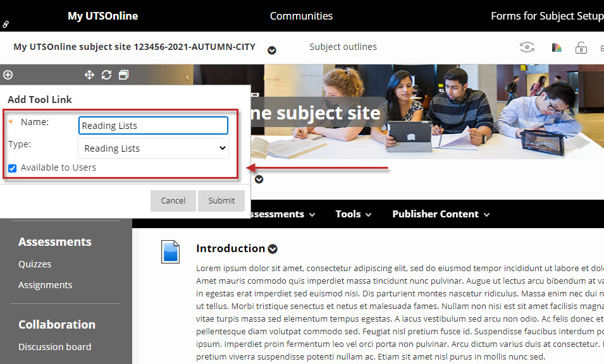
Task: Click the padlock guest access icon
Action: 580,48
